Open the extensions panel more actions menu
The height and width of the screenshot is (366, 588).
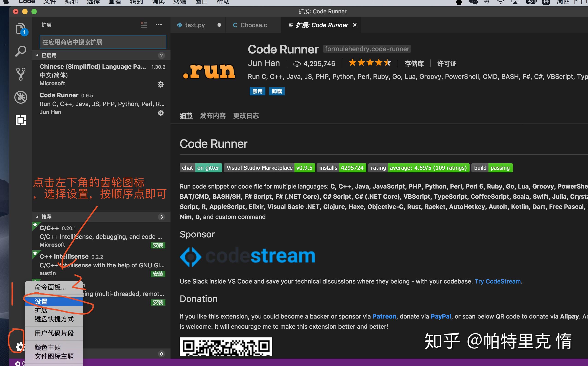(159, 25)
